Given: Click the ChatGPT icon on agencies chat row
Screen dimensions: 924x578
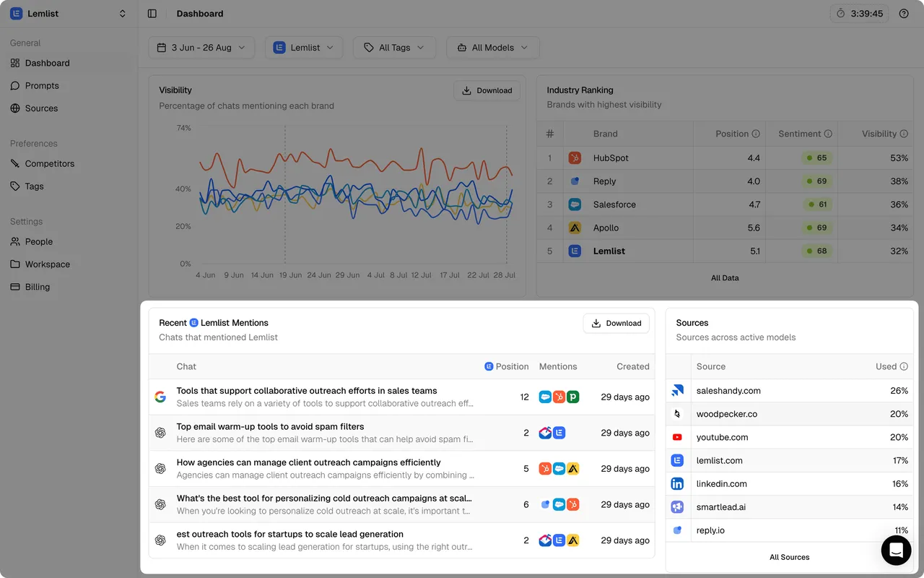Looking at the screenshot, I should tap(160, 469).
